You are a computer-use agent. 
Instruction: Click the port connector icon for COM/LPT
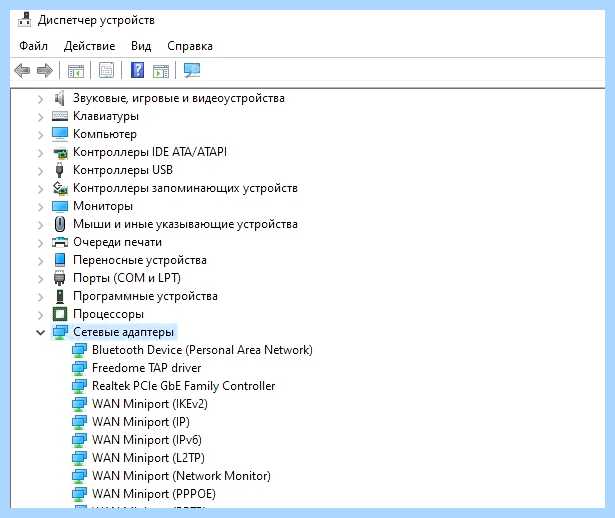(60, 278)
